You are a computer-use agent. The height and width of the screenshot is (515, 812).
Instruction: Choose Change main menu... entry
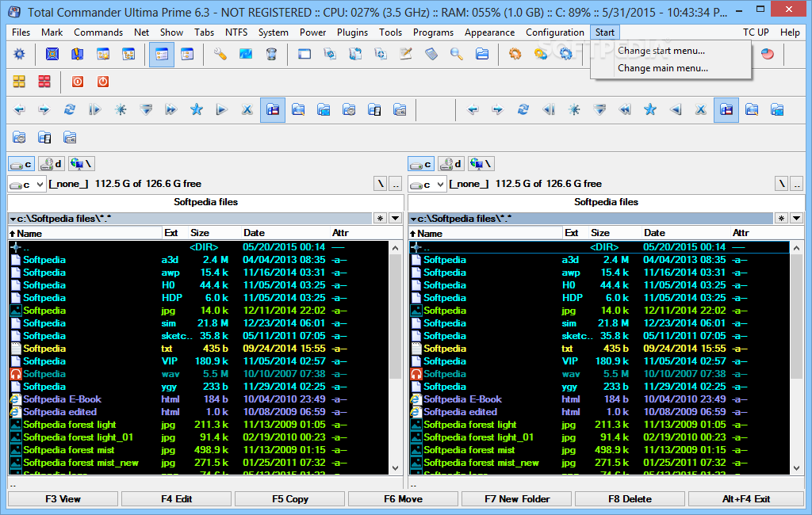(663, 68)
